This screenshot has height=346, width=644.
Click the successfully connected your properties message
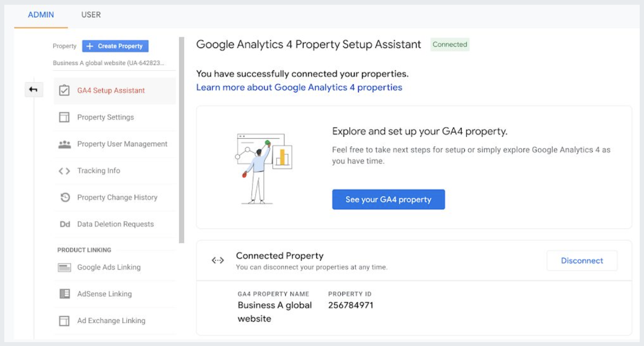pyautogui.click(x=302, y=74)
